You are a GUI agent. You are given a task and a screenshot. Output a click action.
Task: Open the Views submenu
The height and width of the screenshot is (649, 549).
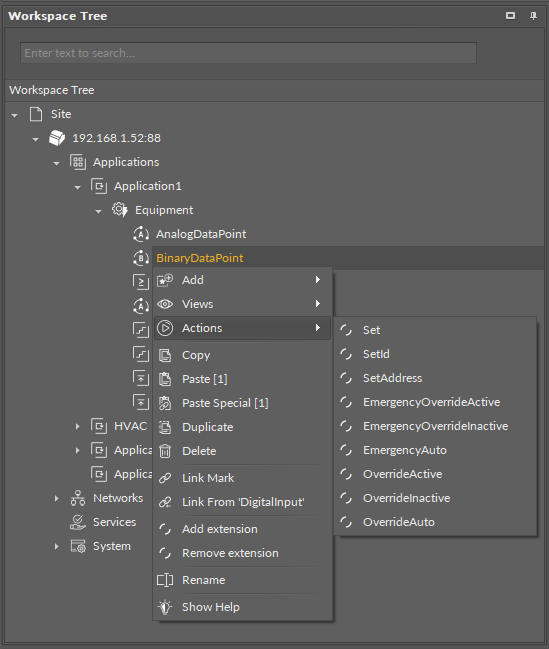[243, 304]
